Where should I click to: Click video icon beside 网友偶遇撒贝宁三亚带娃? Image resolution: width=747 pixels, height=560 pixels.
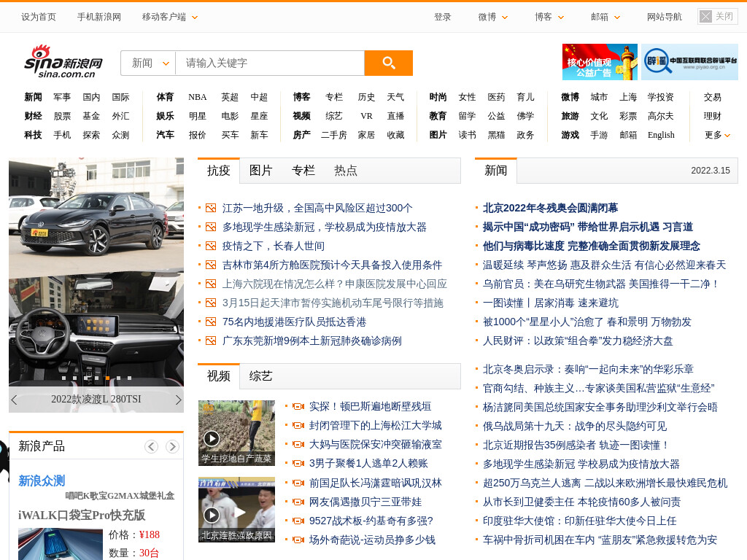(298, 502)
